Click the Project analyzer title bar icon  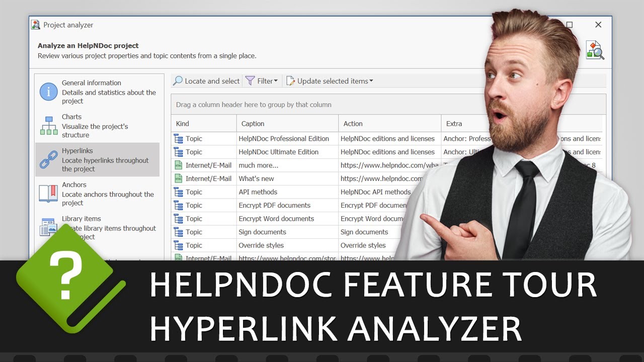pyautogui.click(x=36, y=25)
